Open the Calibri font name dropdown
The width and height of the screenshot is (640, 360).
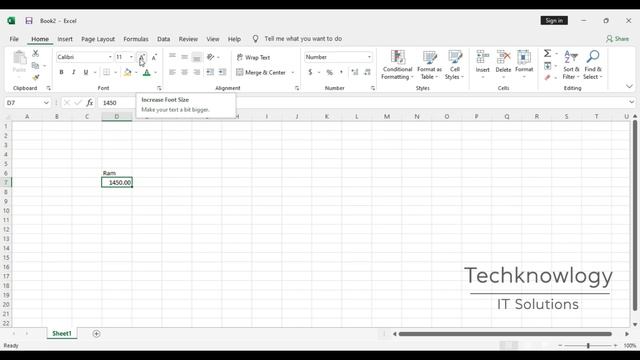[x=110, y=57]
